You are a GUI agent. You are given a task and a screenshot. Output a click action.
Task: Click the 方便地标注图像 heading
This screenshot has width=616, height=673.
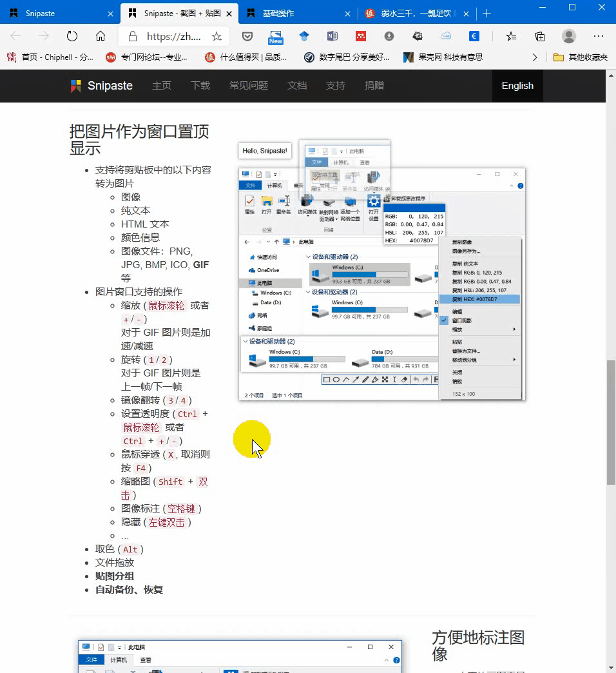(478, 645)
